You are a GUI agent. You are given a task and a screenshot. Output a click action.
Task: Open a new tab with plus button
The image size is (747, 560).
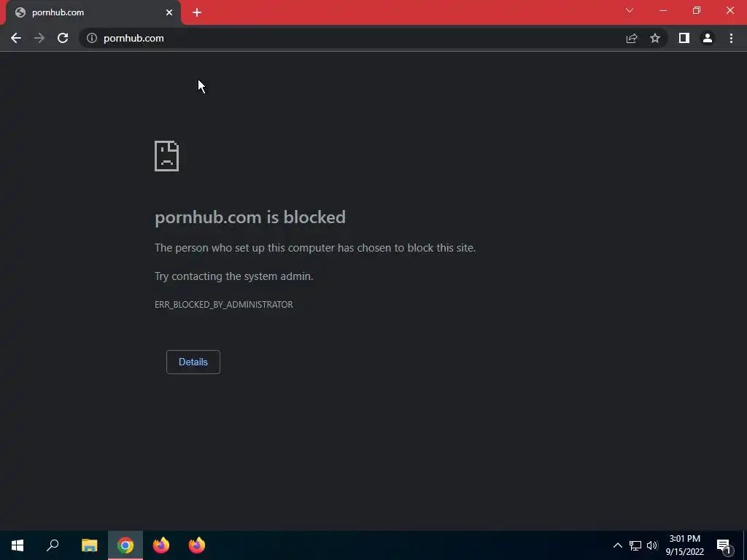pyautogui.click(x=197, y=12)
